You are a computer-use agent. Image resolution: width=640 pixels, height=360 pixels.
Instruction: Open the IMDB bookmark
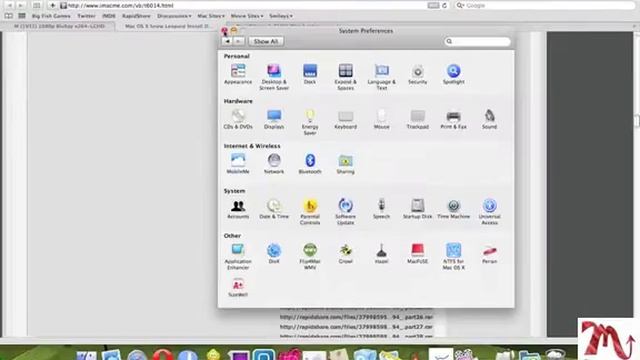(109, 16)
